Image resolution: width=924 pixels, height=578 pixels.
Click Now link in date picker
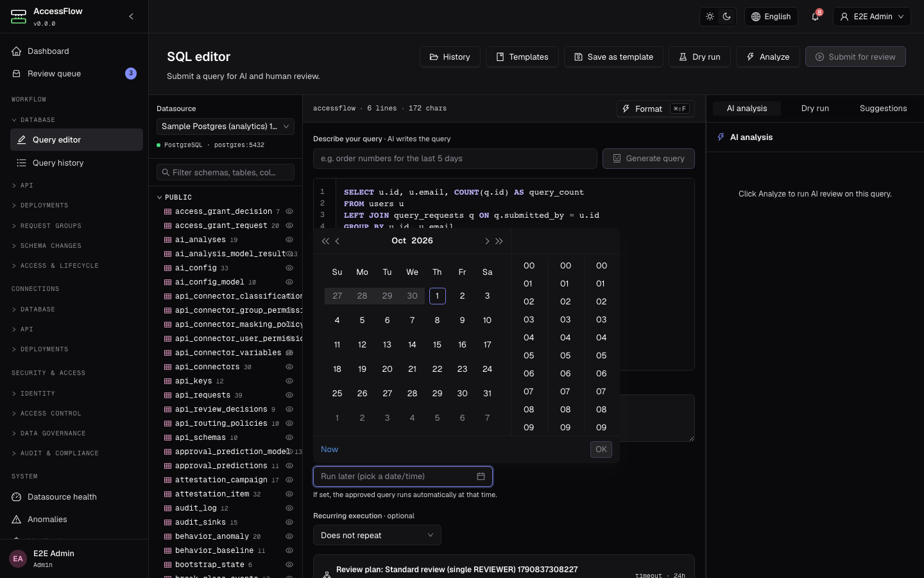(x=329, y=450)
